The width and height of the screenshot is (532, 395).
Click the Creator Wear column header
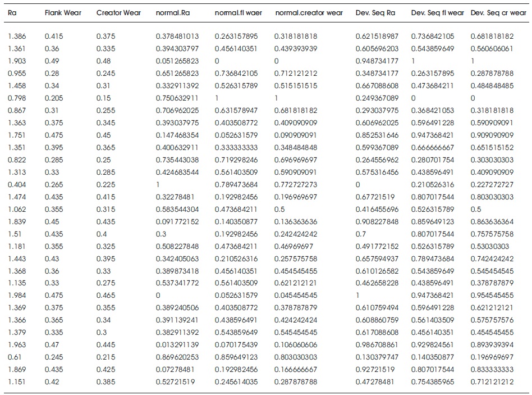coord(118,13)
